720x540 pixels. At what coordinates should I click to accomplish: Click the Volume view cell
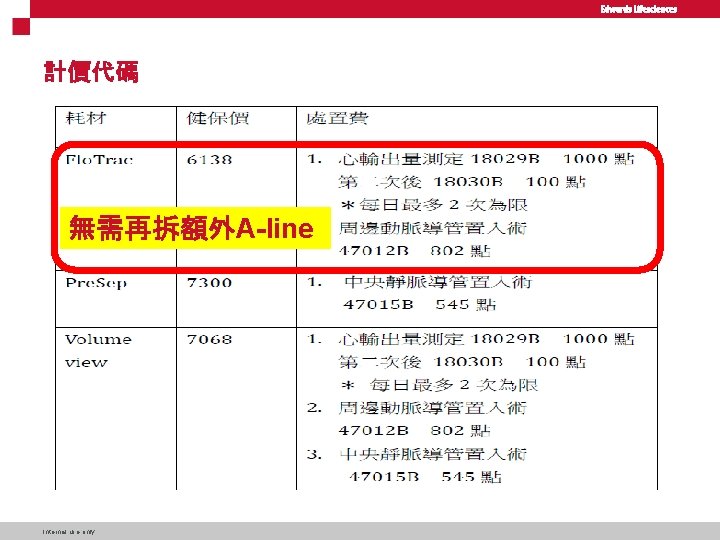click(x=98, y=351)
